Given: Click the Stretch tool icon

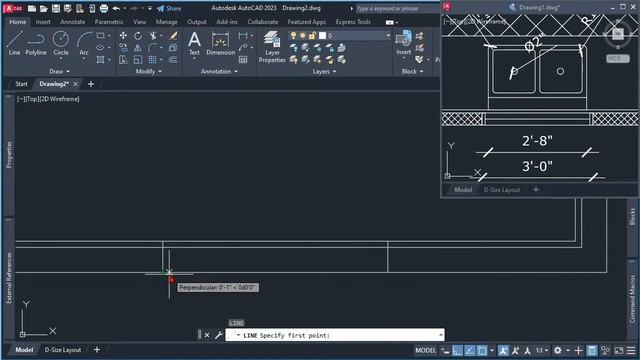Looking at the screenshot, I should click(x=123, y=60).
